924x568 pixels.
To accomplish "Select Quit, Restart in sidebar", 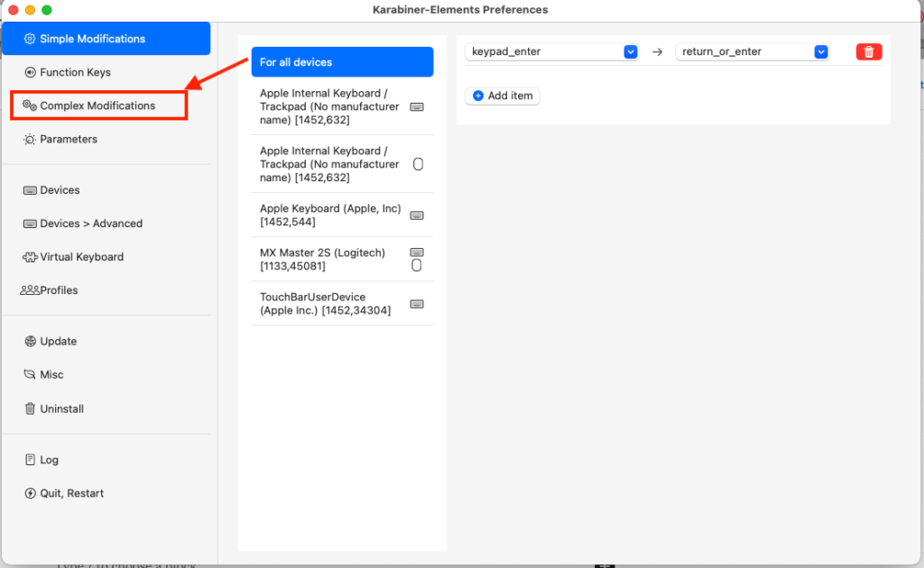I will 71,493.
